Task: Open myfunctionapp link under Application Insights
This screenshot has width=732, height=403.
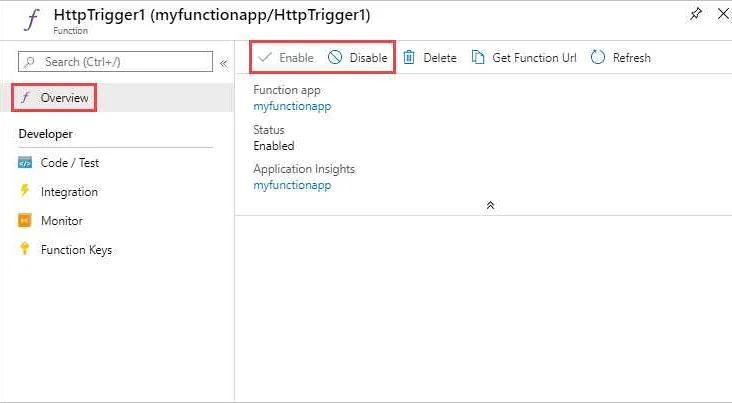Action: pyautogui.click(x=292, y=185)
